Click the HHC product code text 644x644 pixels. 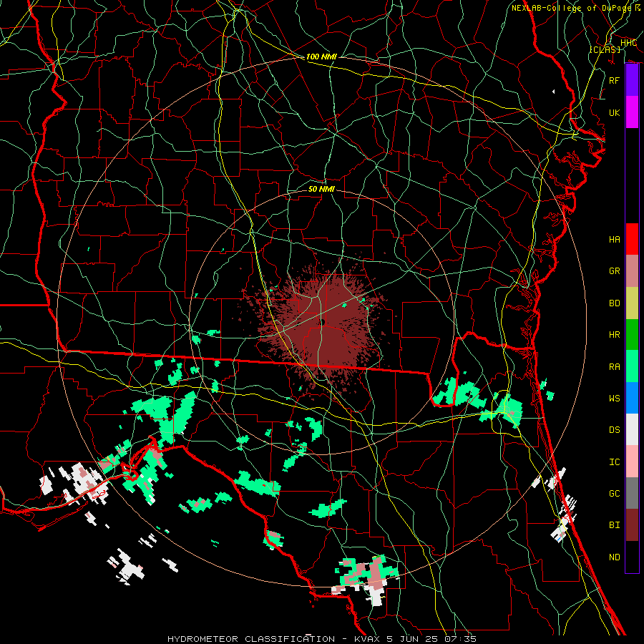pyautogui.click(x=628, y=43)
